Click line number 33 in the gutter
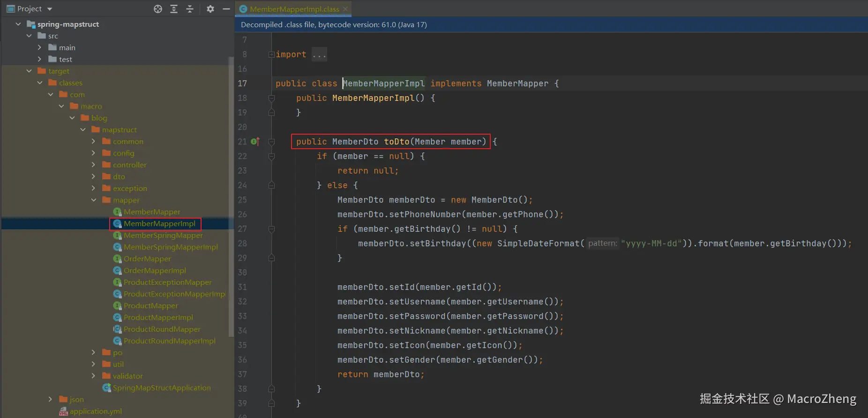Image resolution: width=868 pixels, height=418 pixels. [x=242, y=316]
